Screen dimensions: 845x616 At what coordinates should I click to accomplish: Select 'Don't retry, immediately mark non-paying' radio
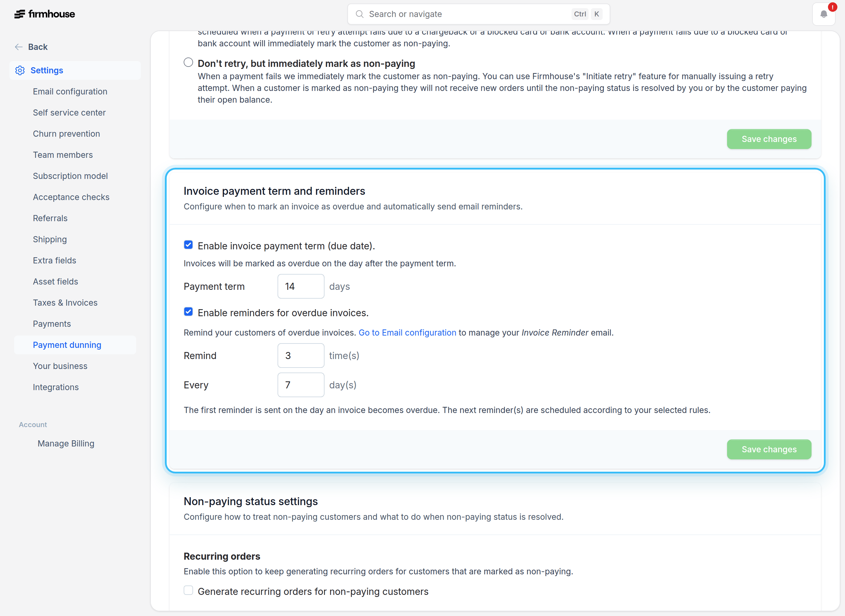[x=188, y=62]
